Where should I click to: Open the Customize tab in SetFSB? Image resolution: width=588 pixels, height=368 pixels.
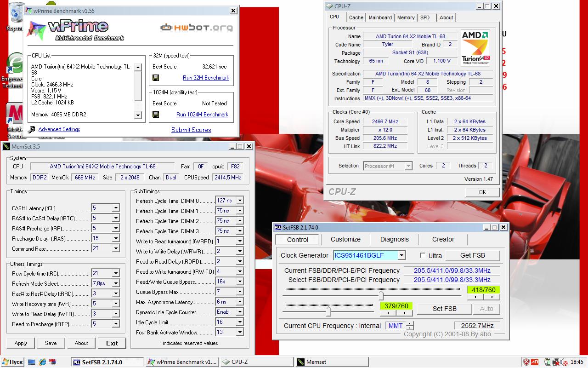[345, 239]
